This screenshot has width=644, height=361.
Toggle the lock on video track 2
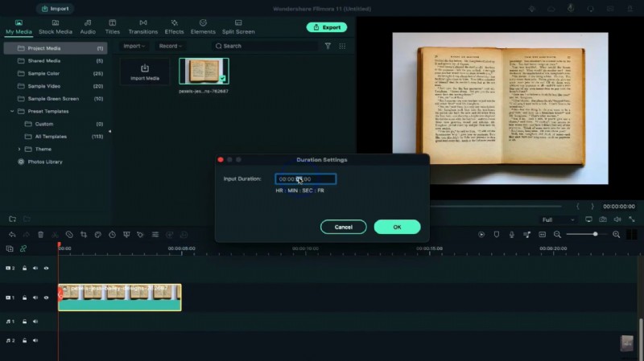[24, 269]
